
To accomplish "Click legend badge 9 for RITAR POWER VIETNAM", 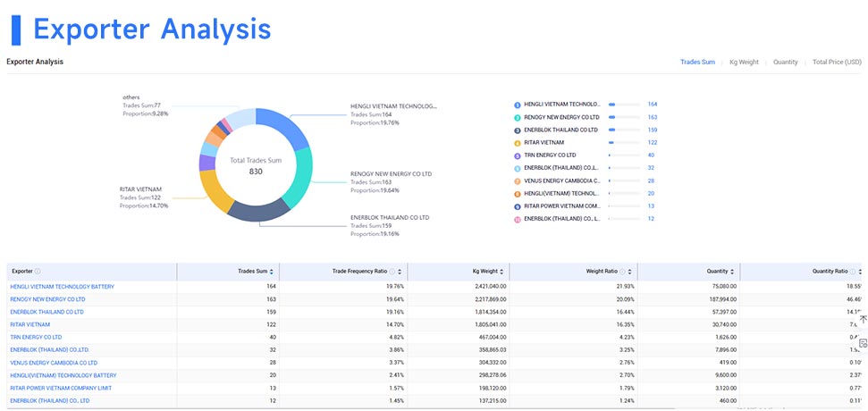I will [x=517, y=206].
